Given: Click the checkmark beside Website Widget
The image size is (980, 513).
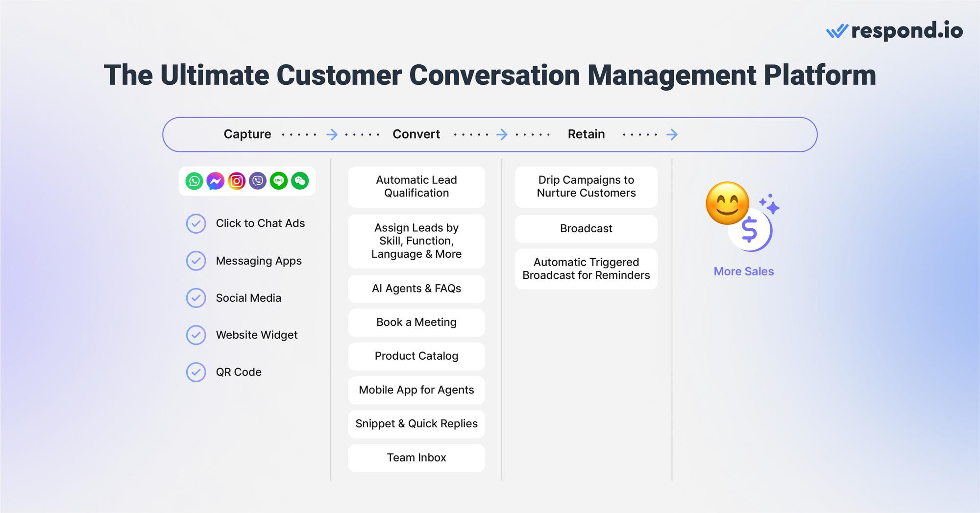Looking at the screenshot, I should [x=196, y=335].
